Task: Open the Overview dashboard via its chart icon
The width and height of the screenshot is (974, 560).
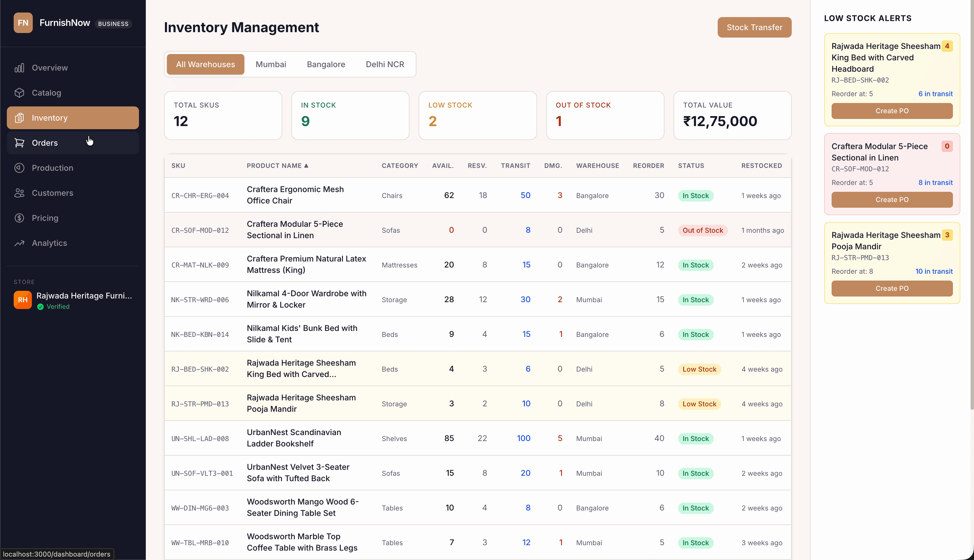Action: [x=19, y=68]
